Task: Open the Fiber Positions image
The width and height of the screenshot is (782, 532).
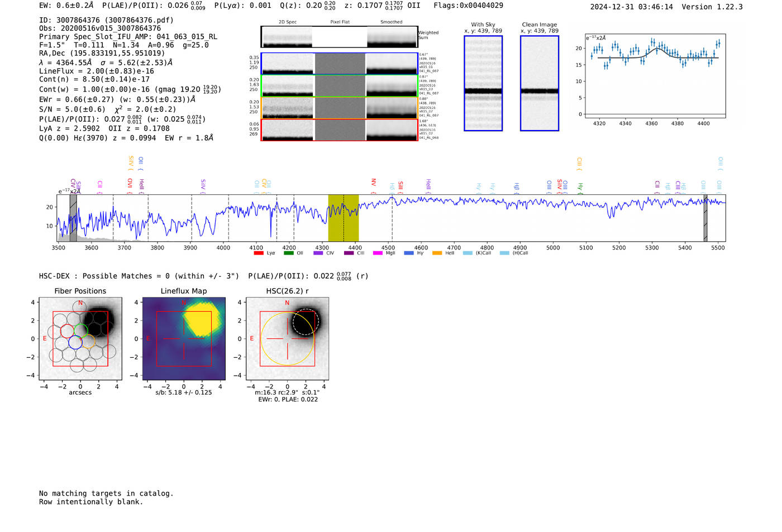Action: [80, 339]
